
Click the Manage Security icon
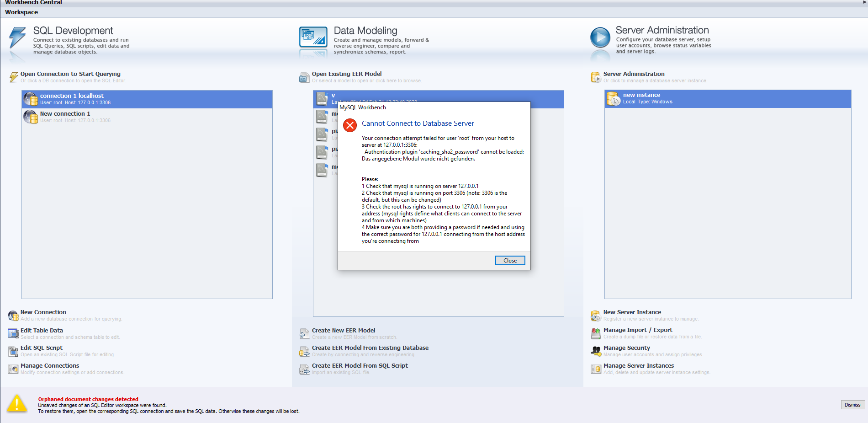point(596,351)
